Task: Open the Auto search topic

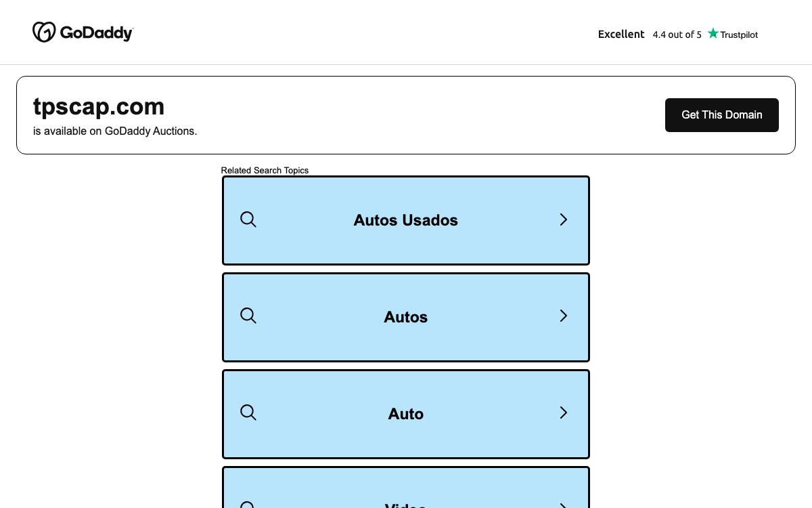Action: tap(406, 414)
